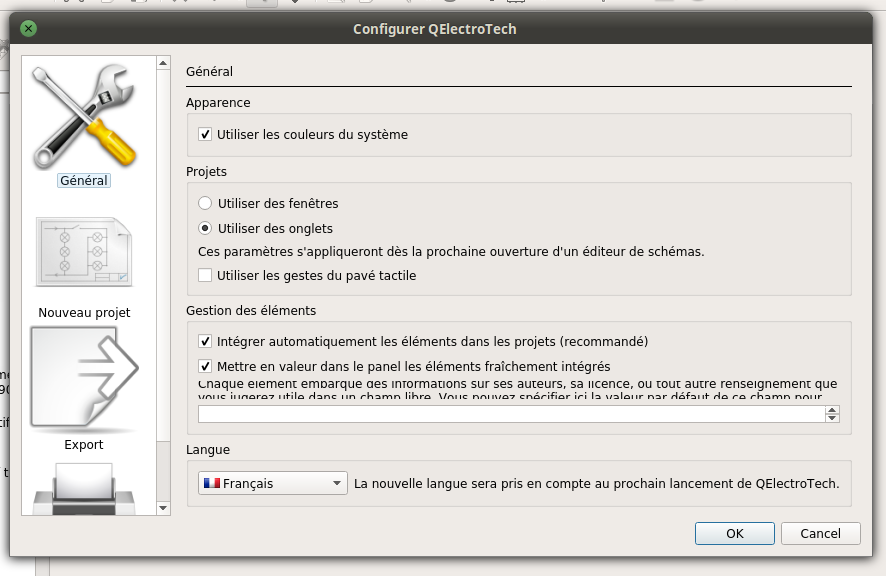This screenshot has height=576, width=886.
Task: Toggle Intégrer automatiquement les éléments checkbox
Action: (205, 341)
